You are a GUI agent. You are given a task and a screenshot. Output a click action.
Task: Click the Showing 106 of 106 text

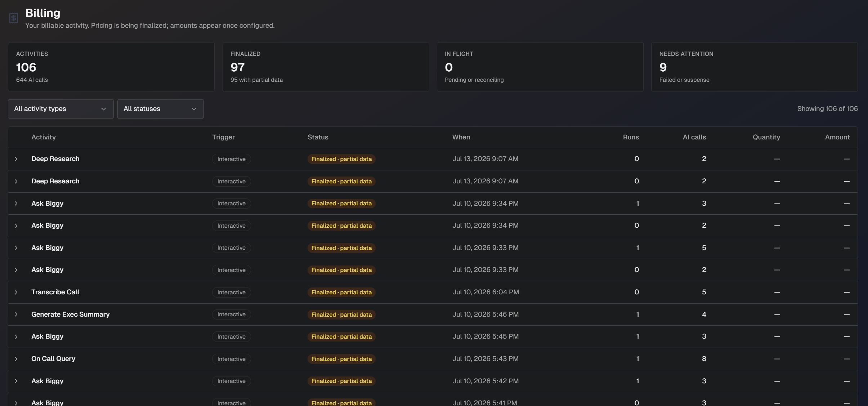tap(827, 109)
